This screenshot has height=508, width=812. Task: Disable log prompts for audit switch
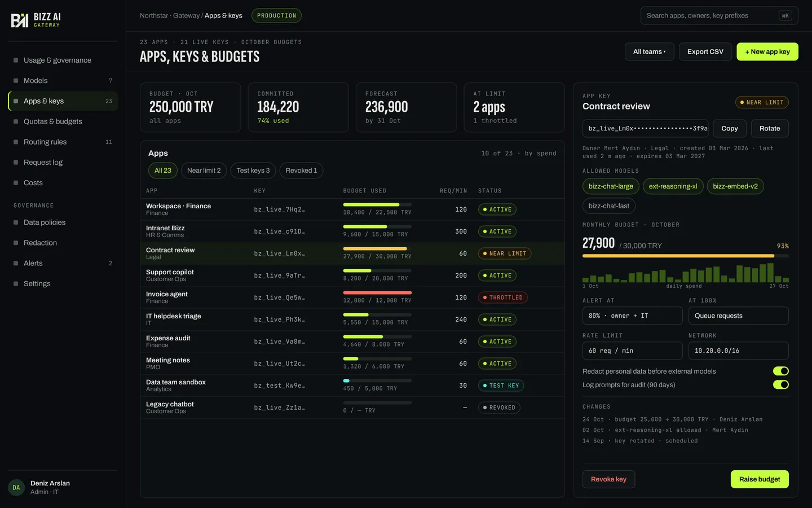tap(781, 384)
